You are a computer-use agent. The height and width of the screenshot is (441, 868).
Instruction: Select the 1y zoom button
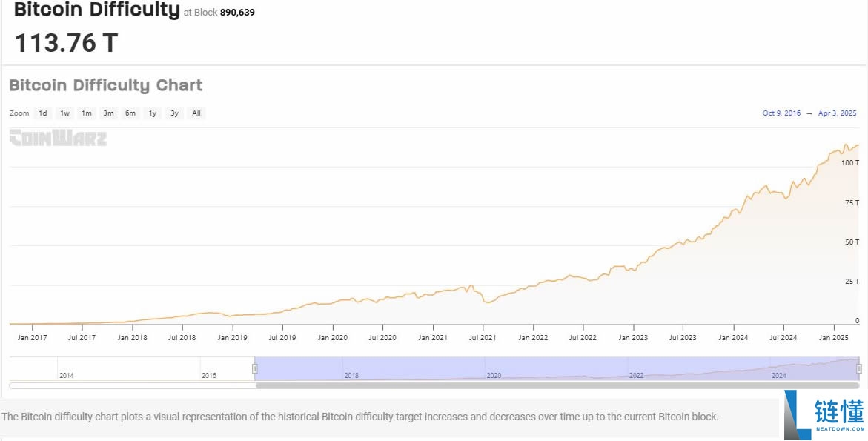click(153, 113)
